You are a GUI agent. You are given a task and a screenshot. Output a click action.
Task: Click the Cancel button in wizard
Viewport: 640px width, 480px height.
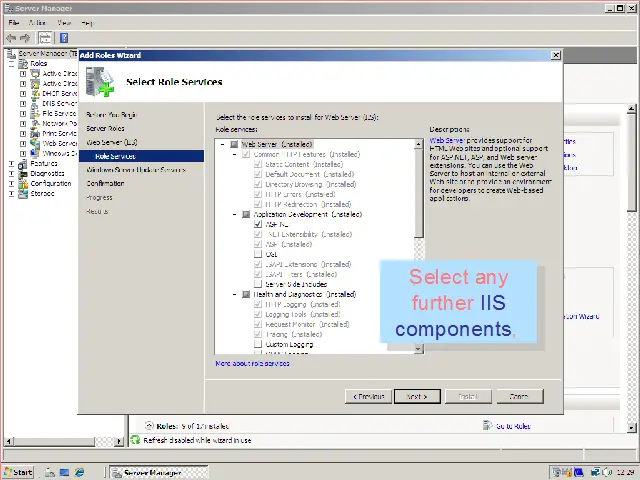[x=520, y=396]
